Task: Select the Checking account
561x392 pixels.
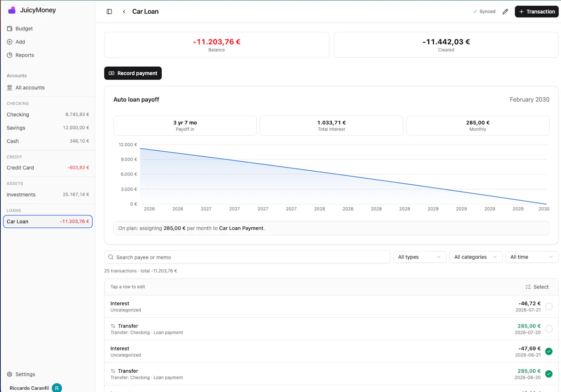Action: [x=48, y=115]
